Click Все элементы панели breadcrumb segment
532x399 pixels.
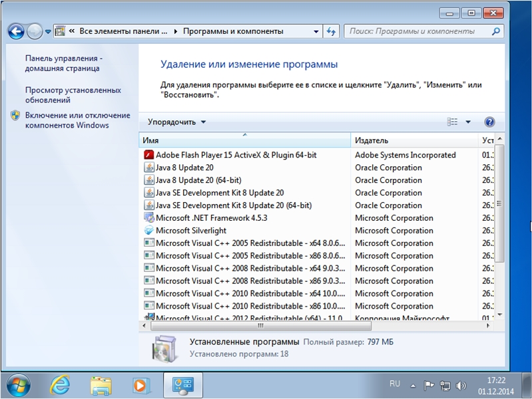[123, 31]
